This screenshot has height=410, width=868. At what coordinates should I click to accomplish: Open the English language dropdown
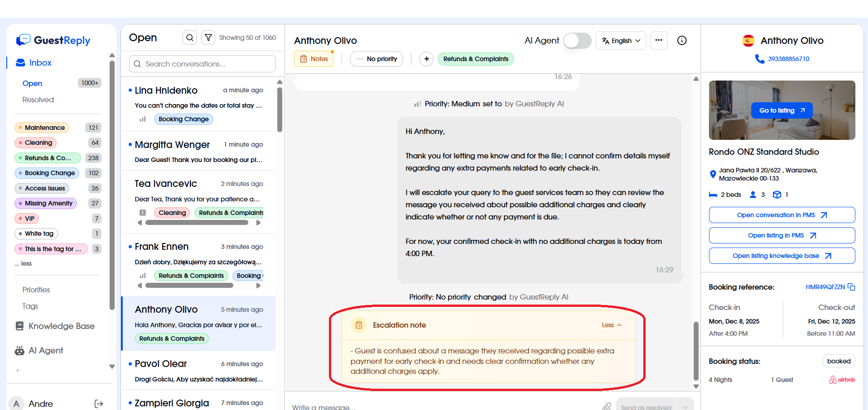coord(621,41)
